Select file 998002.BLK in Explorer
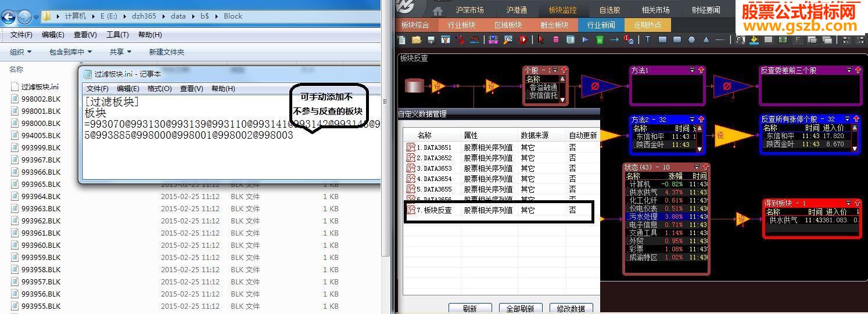Viewport: 868px width, 314px height. pyautogui.click(x=36, y=99)
